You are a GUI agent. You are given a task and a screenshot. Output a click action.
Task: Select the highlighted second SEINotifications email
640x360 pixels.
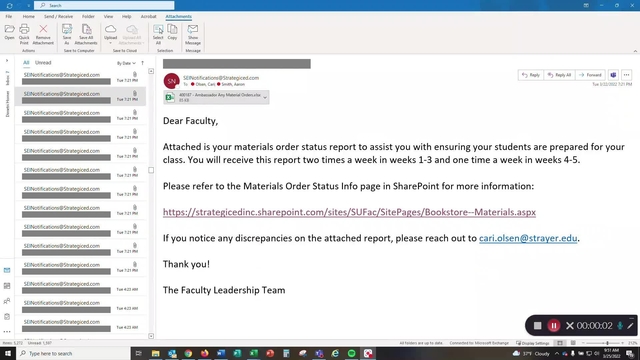(80, 96)
